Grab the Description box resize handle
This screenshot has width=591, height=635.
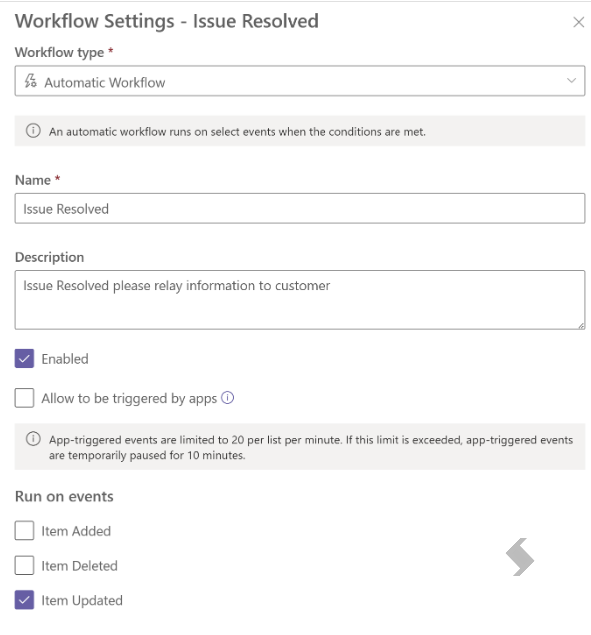581,326
